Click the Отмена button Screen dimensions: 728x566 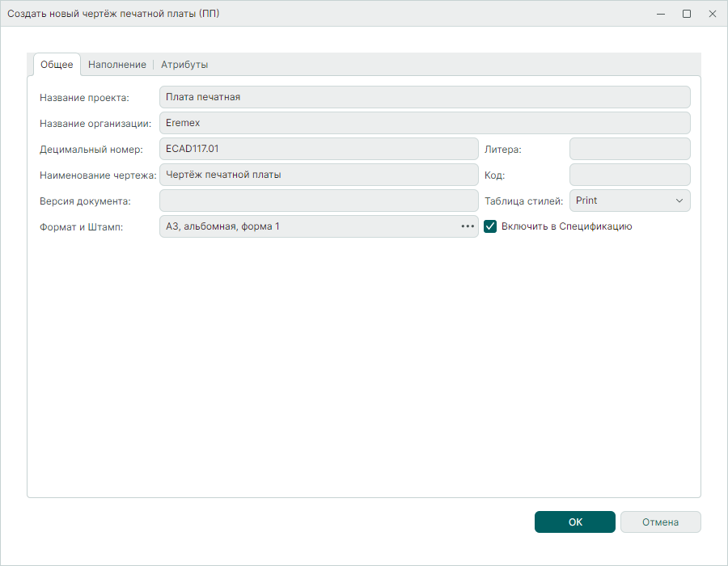point(660,522)
